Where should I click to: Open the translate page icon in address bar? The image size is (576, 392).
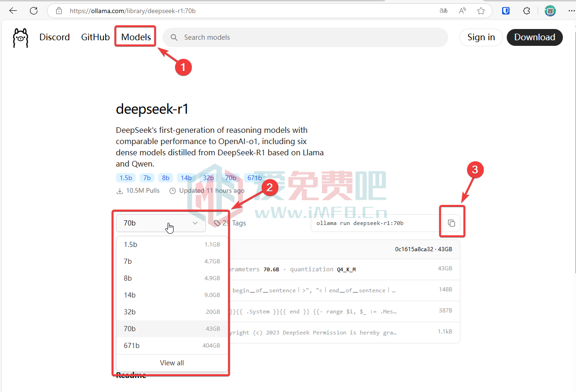pyautogui.click(x=444, y=11)
